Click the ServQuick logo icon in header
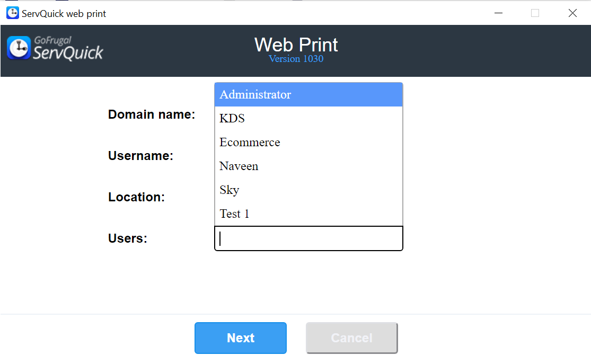This screenshot has width=591, height=364. pyautogui.click(x=19, y=48)
